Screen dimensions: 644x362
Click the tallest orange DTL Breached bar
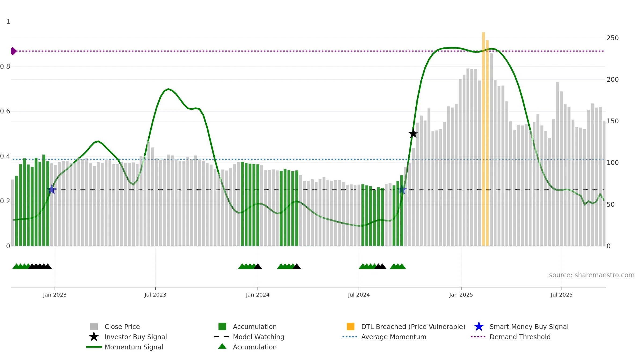[x=483, y=139]
